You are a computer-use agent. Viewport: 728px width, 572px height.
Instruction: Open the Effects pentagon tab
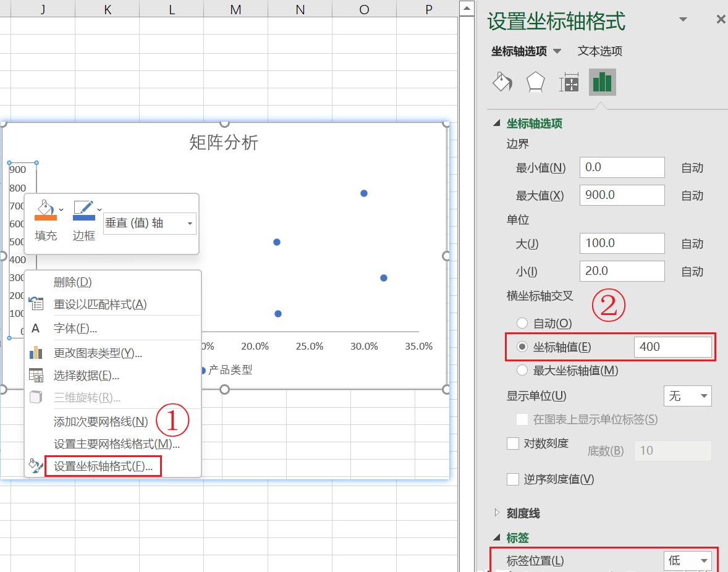535,82
